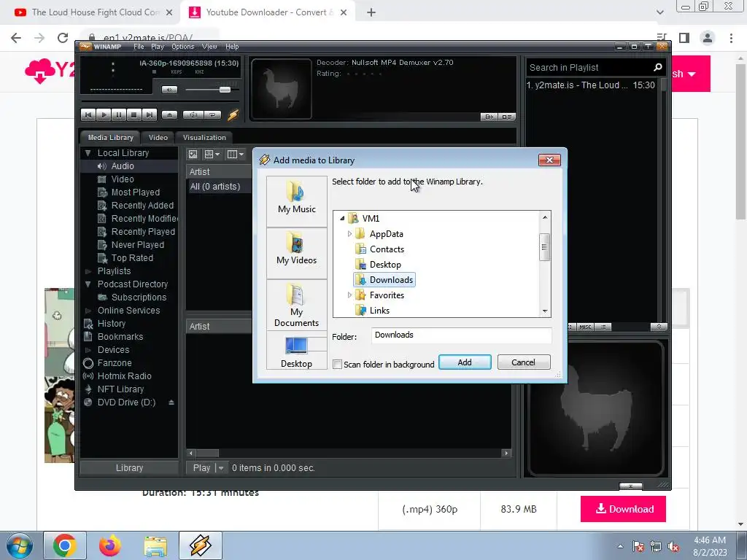Expand the AppData folder in dialog tree
The width and height of the screenshot is (747, 560).
(x=349, y=234)
